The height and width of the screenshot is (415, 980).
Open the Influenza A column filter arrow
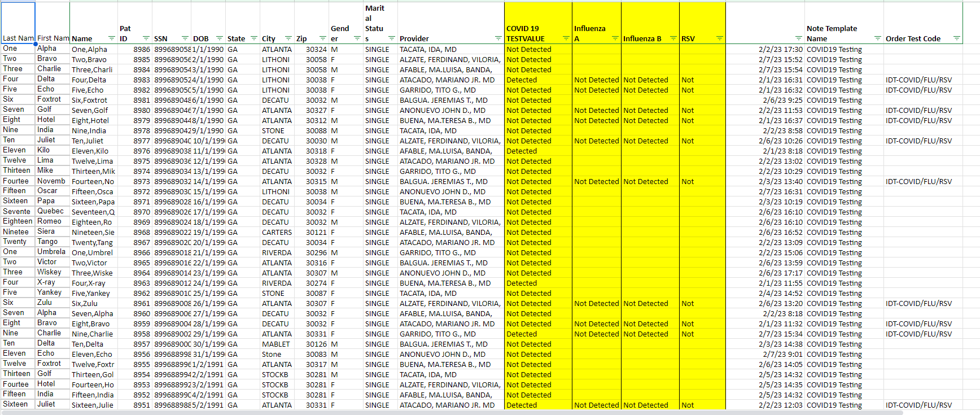(615, 38)
